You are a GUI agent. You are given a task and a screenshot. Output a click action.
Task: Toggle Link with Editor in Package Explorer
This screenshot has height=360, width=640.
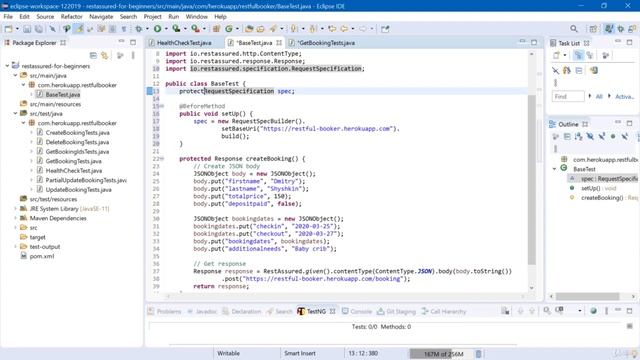point(105,56)
